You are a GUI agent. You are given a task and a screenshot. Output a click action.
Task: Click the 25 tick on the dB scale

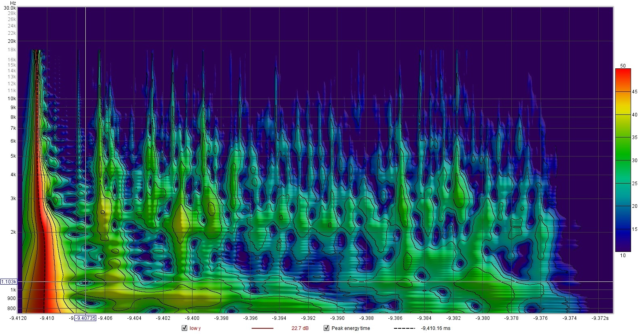pos(635,184)
